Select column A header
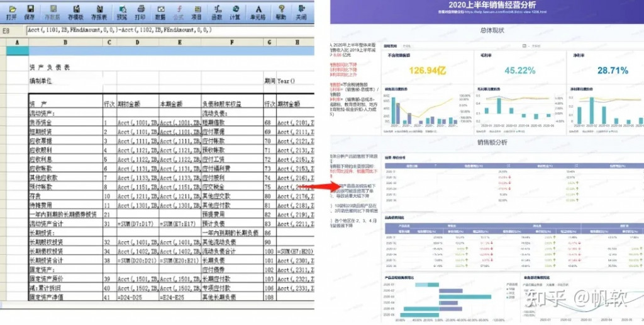Screen dimensions: 644x325 point(17,42)
